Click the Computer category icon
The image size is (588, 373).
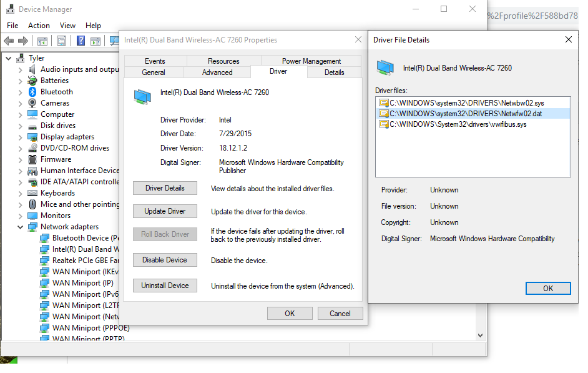tap(32, 114)
